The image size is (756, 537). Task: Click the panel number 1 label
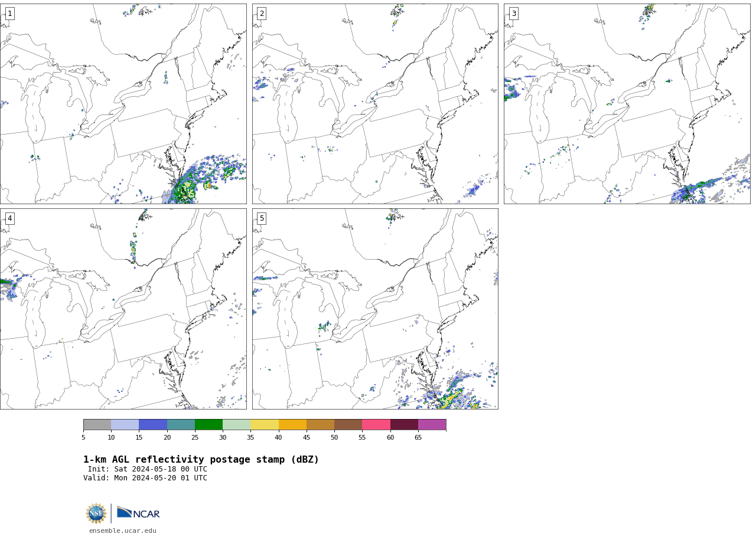coord(9,14)
